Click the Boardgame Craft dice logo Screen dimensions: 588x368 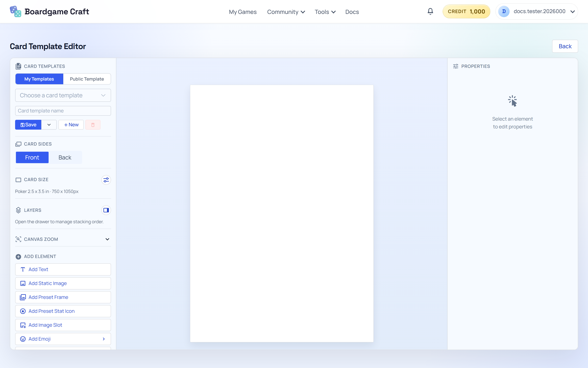(16, 11)
